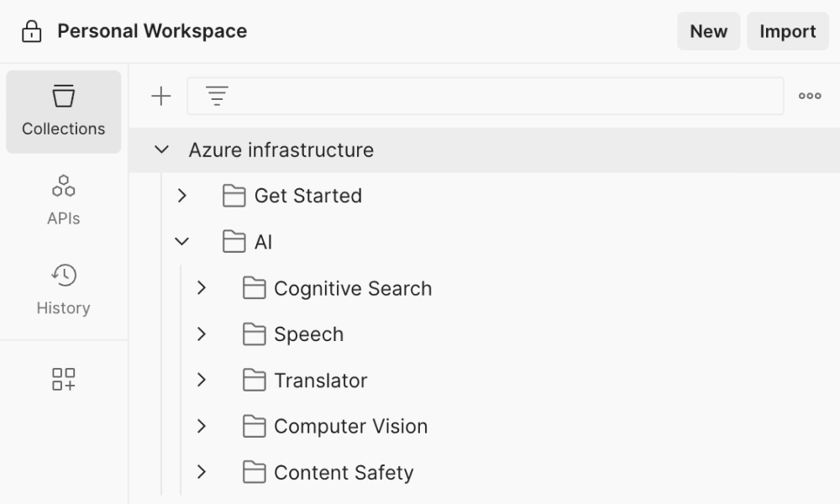
Task: Expand the Get Started folder
Action: [183, 195]
